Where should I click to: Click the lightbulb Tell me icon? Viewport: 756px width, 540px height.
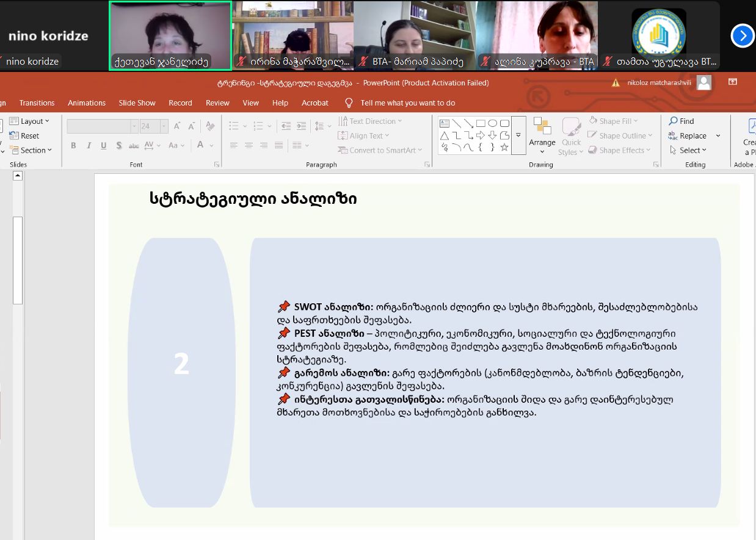[x=349, y=103]
